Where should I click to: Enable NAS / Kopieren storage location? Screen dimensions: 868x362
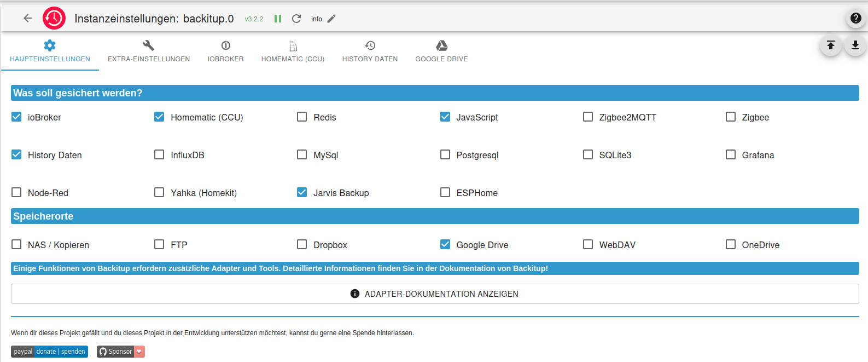coord(16,244)
